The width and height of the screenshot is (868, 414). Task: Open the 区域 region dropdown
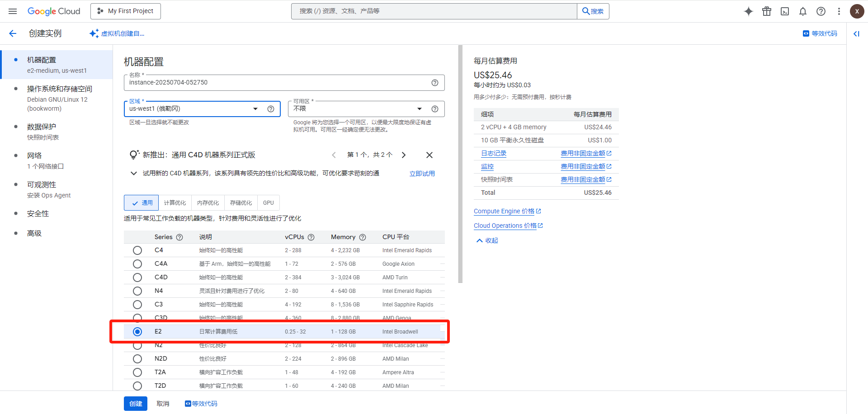202,109
